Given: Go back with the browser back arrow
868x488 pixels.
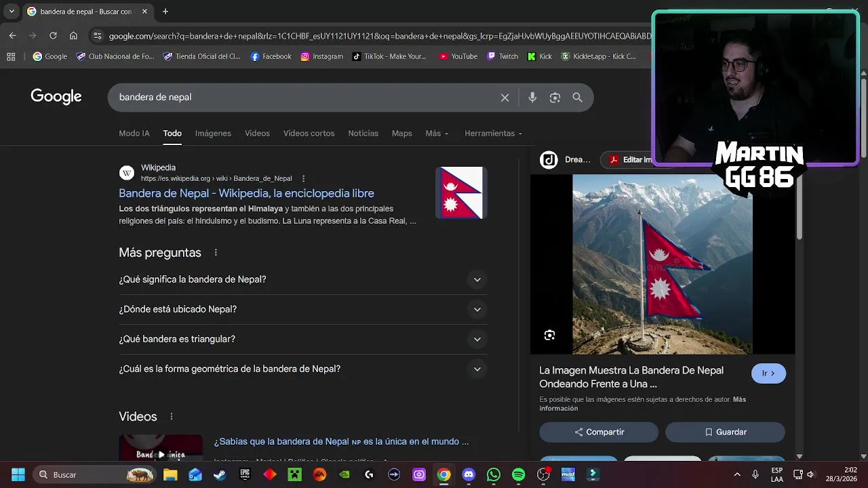Looking at the screenshot, I should [x=12, y=35].
